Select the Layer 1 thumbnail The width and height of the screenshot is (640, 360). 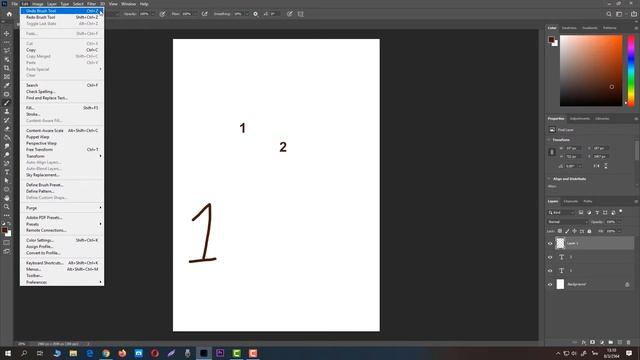(560, 243)
